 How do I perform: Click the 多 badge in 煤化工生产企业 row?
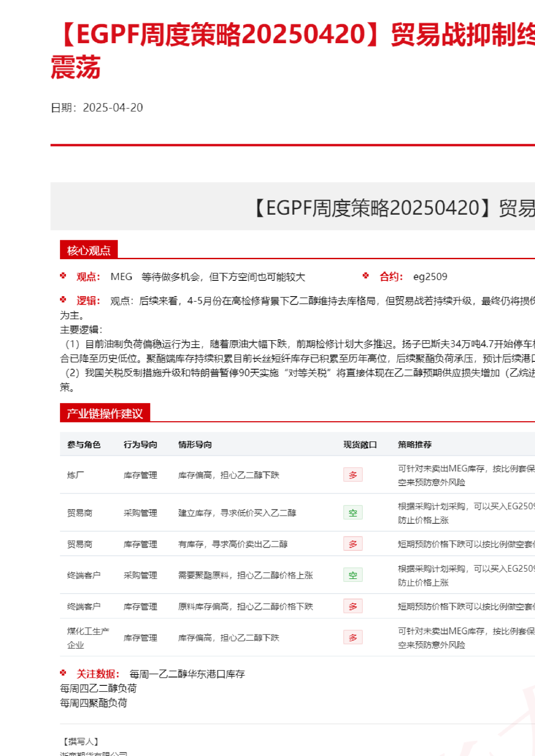(x=353, y=637)
